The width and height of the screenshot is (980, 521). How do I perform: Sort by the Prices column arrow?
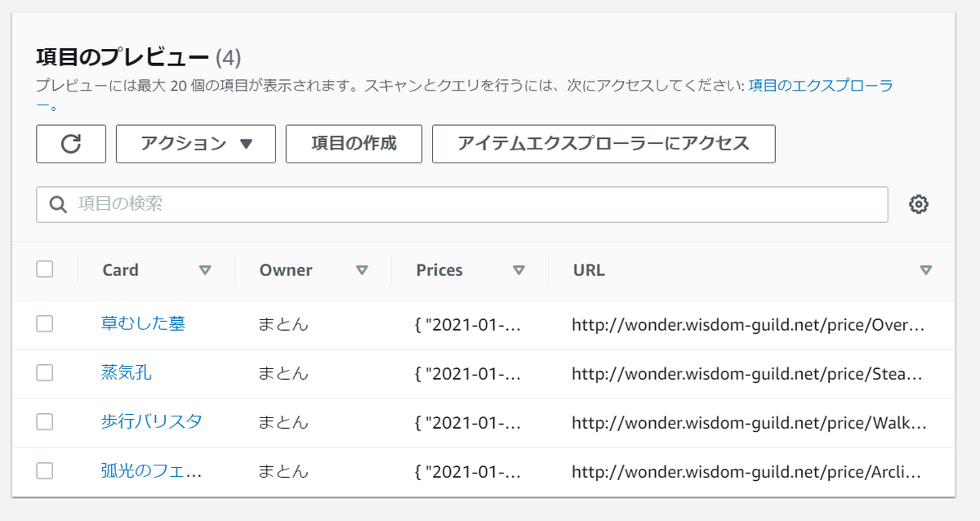[519, 270]
